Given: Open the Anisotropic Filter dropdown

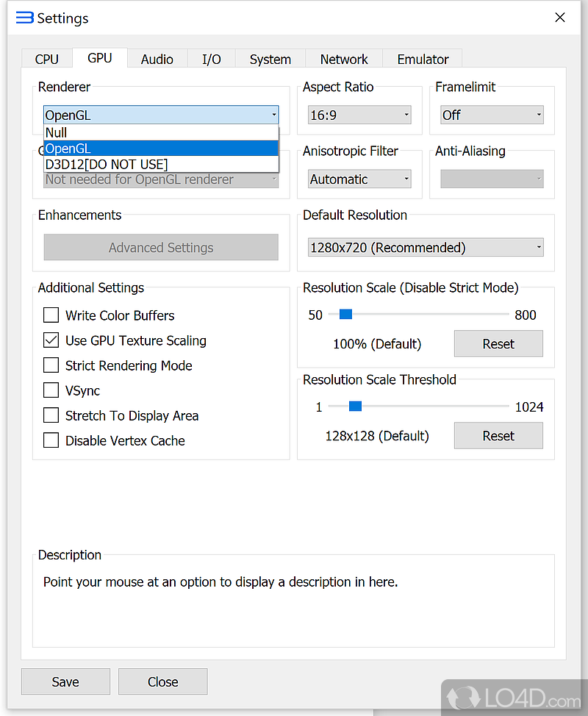Looking at the screenshot, I should (359, 179).
